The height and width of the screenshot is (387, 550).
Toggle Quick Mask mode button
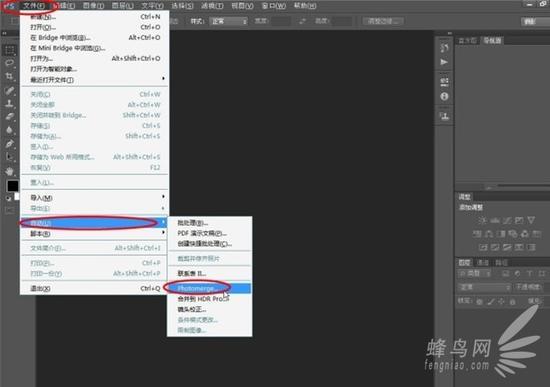coord(9,210)
